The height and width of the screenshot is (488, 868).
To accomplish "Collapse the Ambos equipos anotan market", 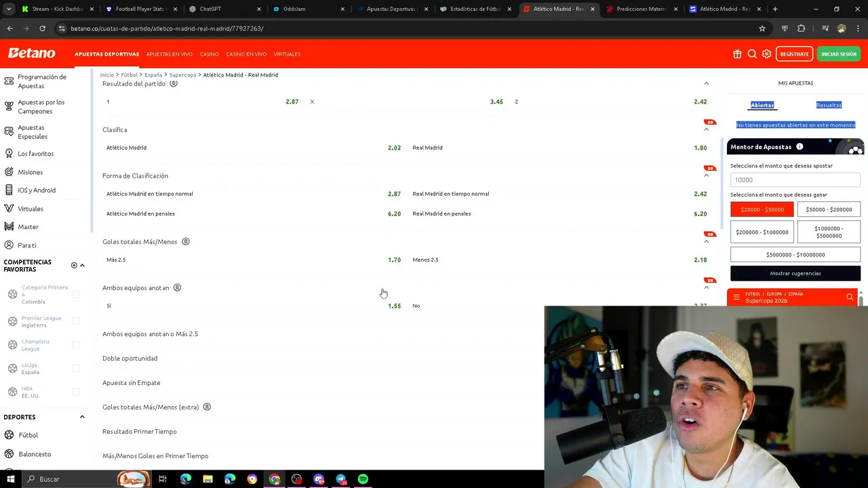I will click(706, 287).
